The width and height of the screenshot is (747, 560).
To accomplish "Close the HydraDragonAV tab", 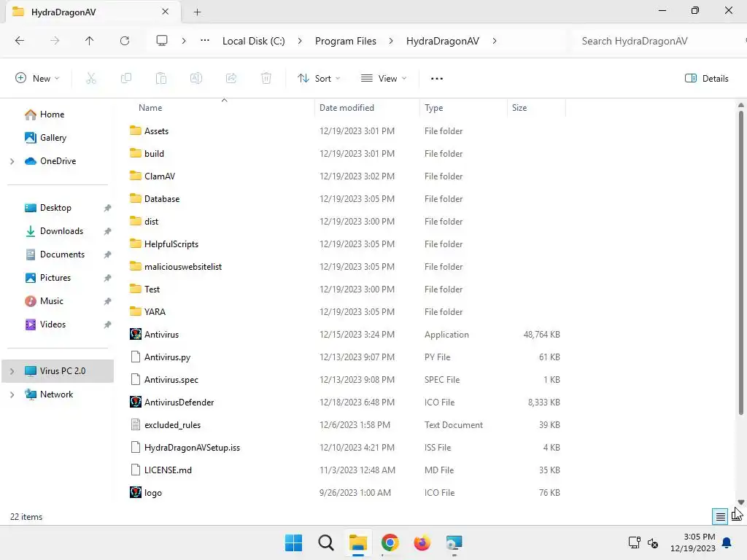I will [166, 12].
